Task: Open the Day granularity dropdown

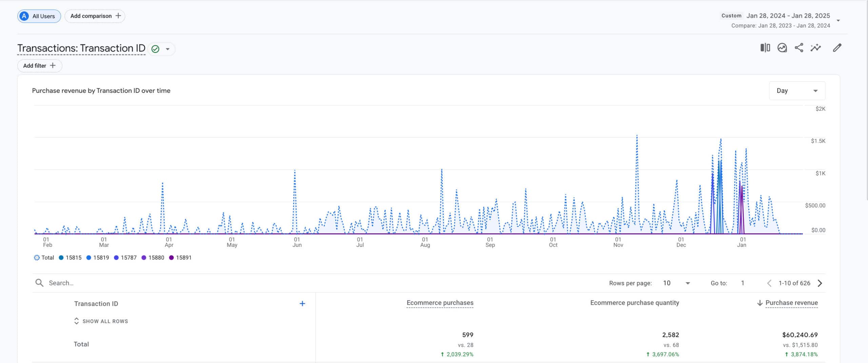Action: [x=797, y=91]
